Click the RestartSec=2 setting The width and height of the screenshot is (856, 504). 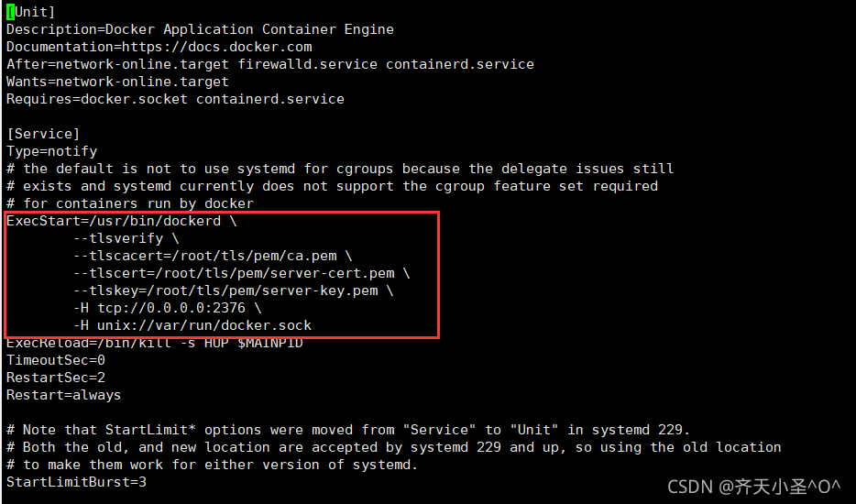[x=56, y=378]
